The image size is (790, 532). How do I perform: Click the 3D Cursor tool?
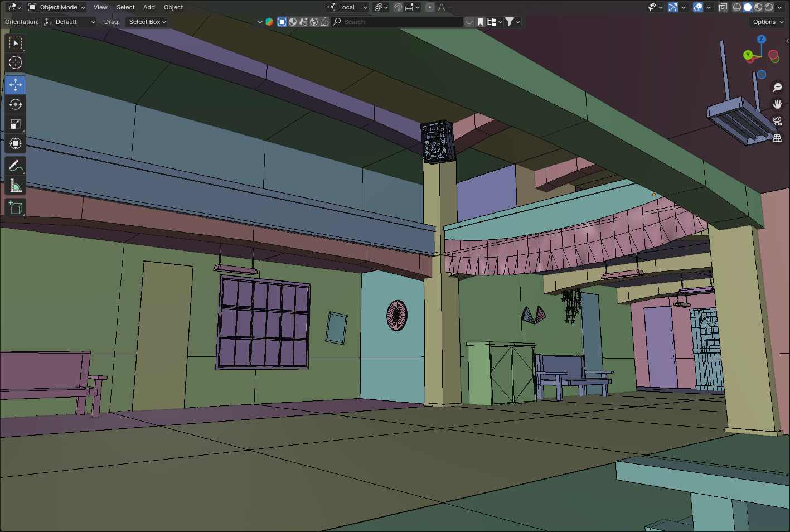point(16,62)
